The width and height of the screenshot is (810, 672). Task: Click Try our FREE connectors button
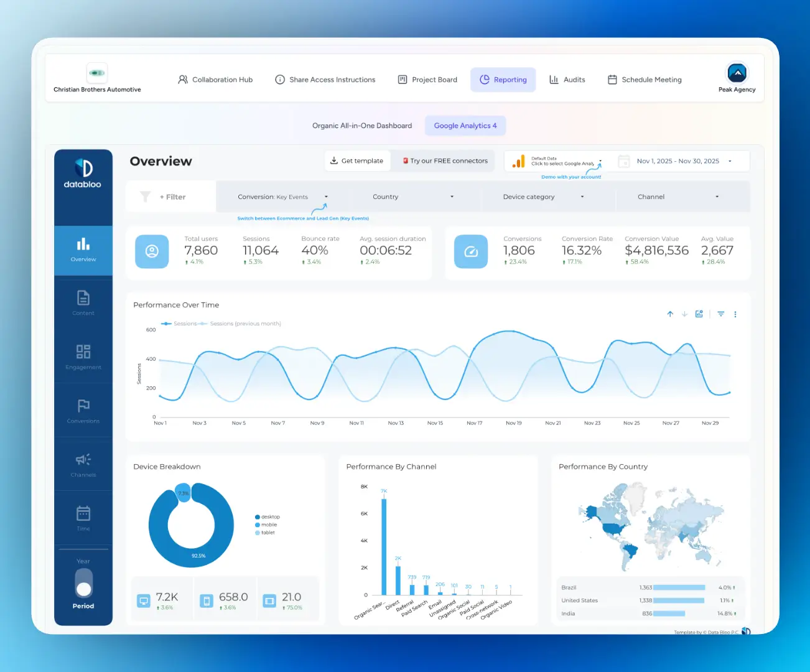(445, 161)
